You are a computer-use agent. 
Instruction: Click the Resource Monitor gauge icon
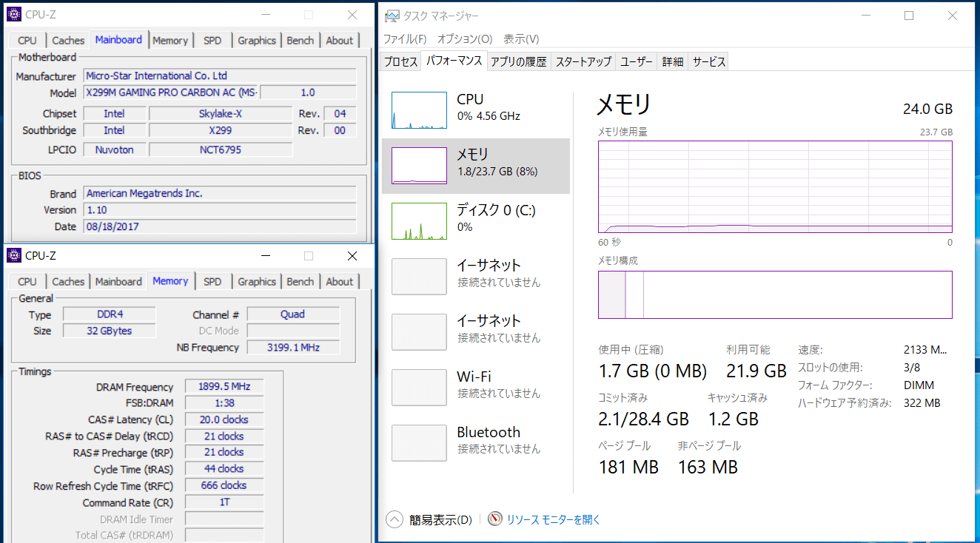495,519
